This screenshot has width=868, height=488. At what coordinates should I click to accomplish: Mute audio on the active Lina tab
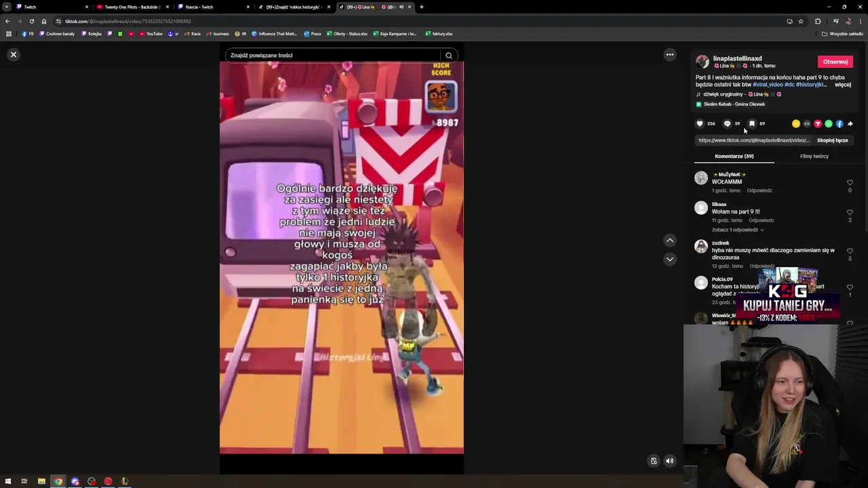point(401,7)
